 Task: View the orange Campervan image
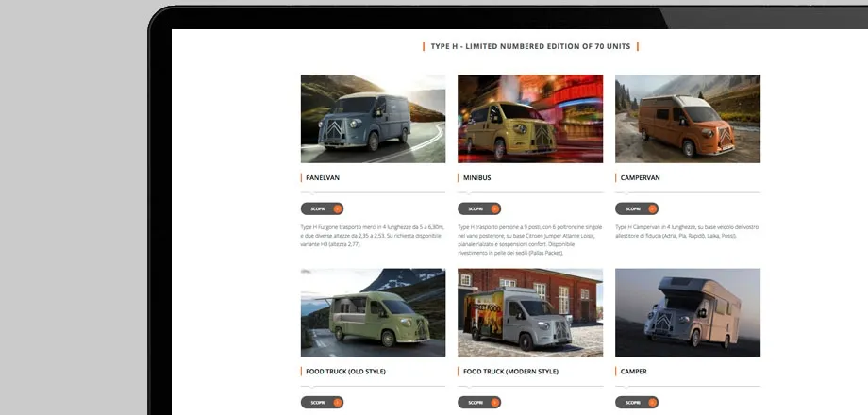coord(687,119)
